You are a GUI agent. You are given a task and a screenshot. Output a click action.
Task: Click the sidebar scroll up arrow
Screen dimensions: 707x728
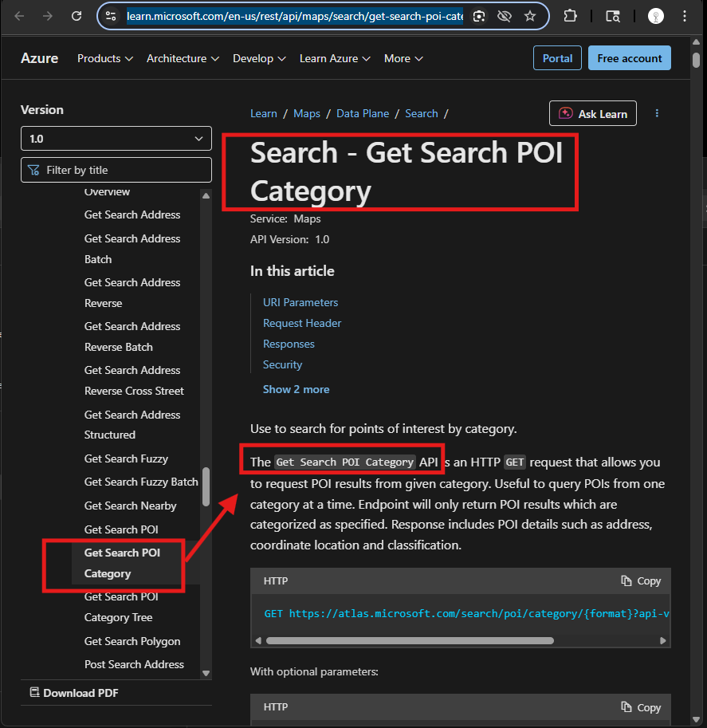(x=206, y=196)
